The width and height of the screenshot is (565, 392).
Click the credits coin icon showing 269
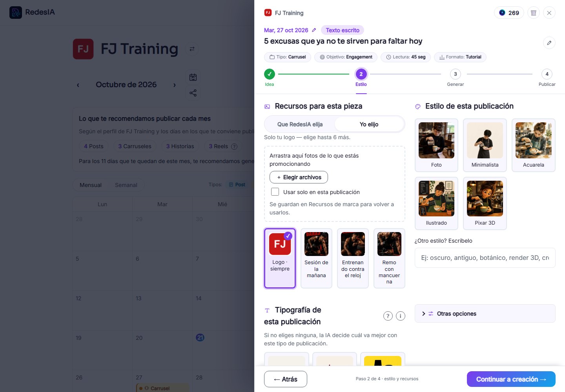point(502,13)
